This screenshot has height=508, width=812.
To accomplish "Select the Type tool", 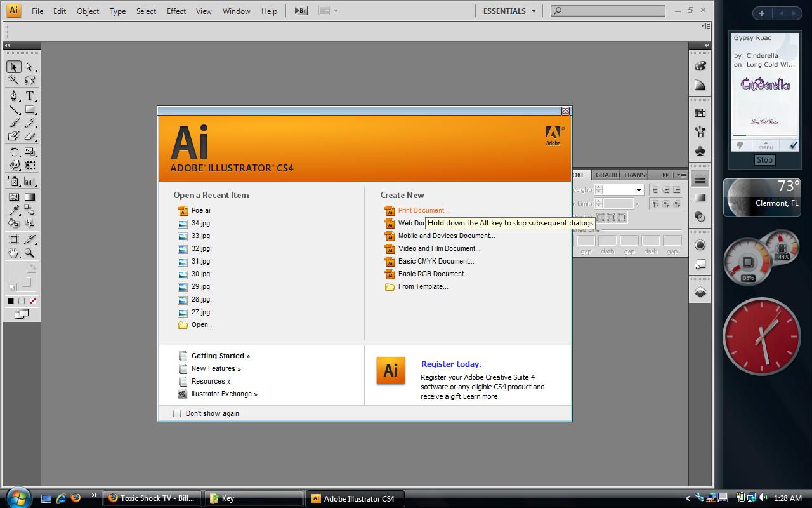I will 30,96.
